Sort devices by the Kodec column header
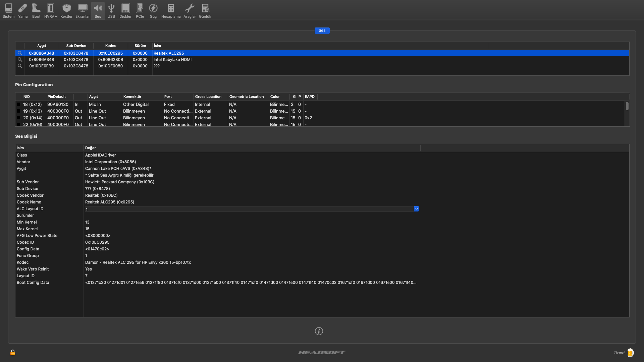The width and height of the screenshot is (644, 362). pos(110,46)
